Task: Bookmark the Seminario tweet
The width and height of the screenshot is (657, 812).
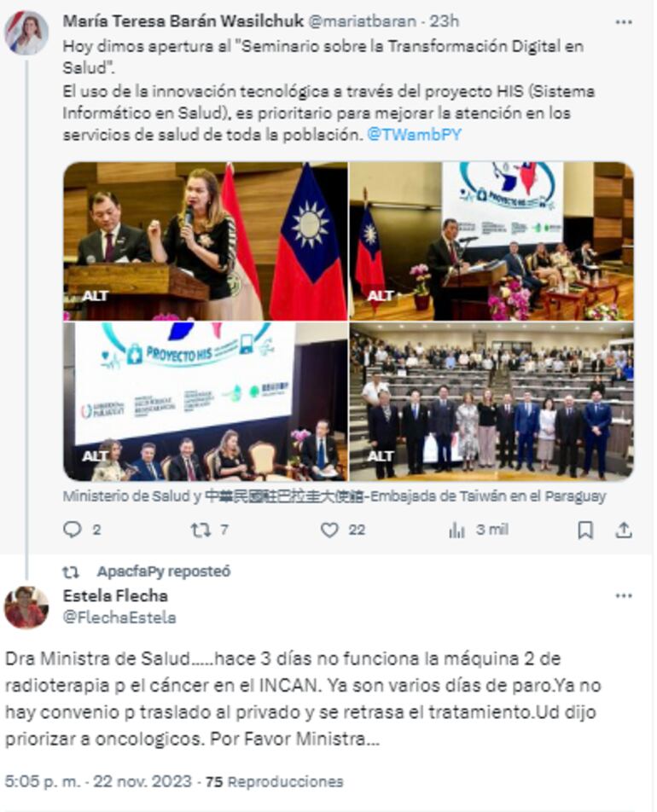Action: 585,530
